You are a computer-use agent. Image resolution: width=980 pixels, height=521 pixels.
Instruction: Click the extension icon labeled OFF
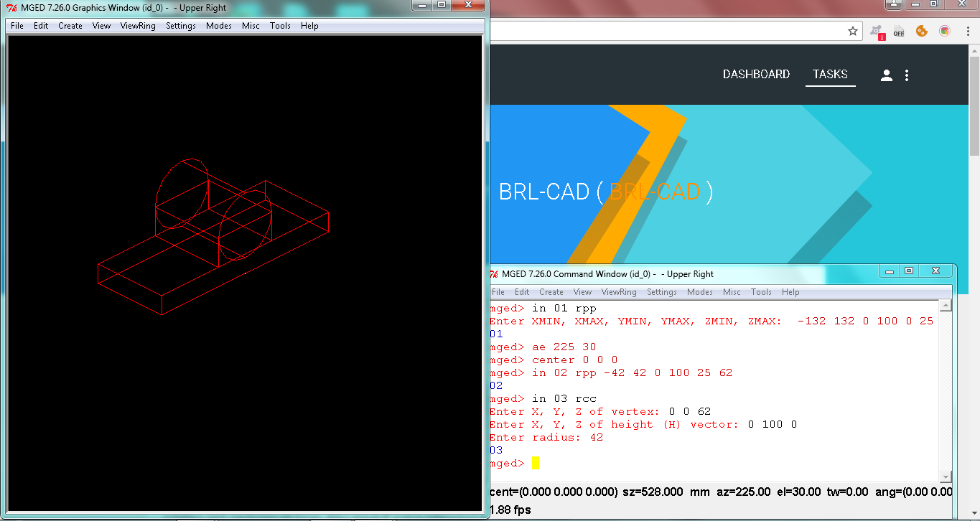point(899,32)
